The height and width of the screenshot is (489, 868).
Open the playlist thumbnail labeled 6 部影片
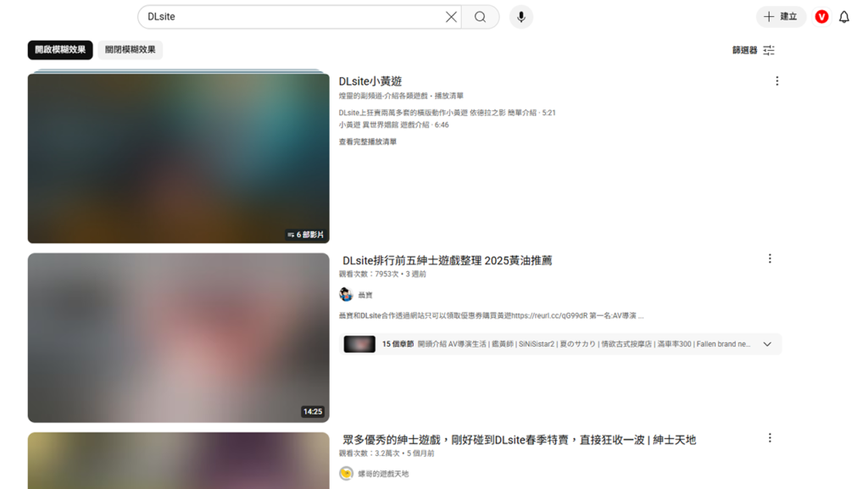(178, 158)
